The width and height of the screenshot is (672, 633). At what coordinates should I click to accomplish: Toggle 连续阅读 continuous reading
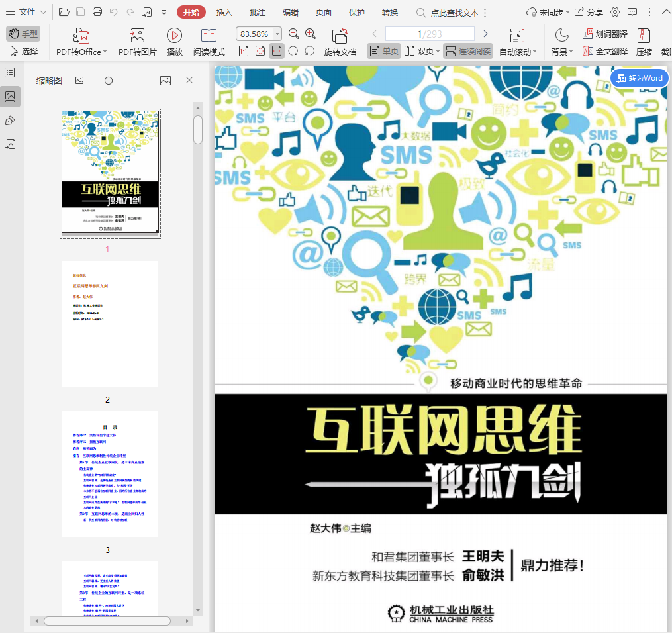point(468,51)
